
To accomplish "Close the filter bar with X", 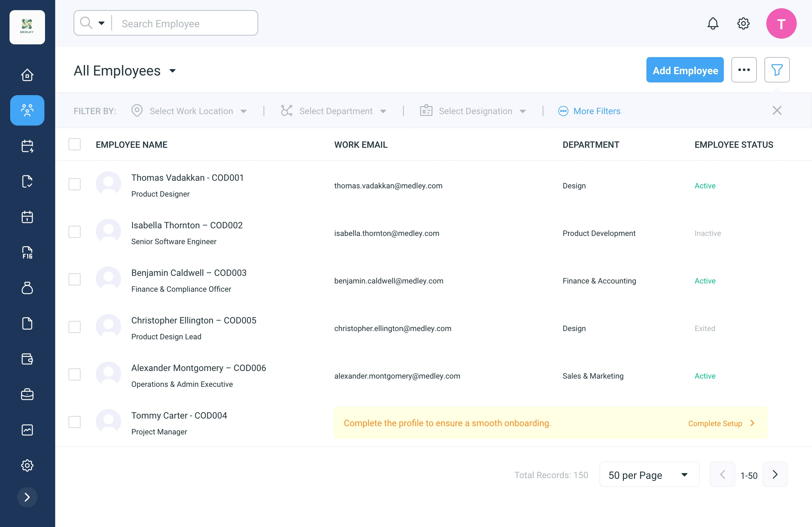I will [777, 111].
